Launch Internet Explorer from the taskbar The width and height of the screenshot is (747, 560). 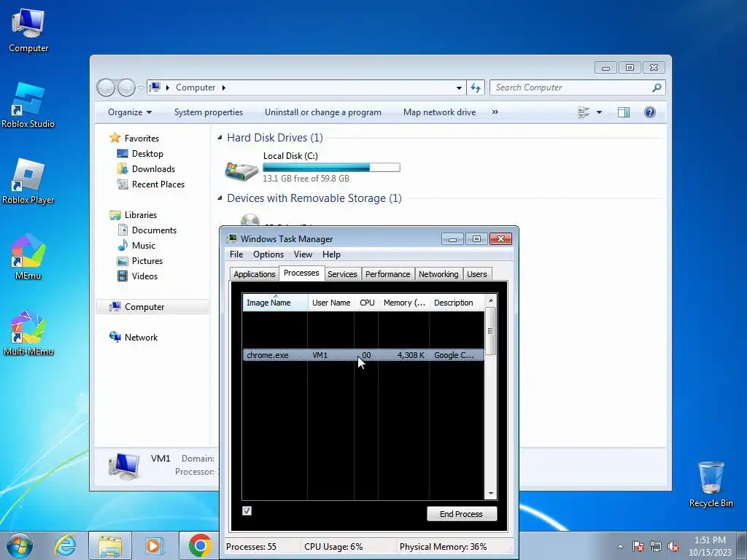65,545
